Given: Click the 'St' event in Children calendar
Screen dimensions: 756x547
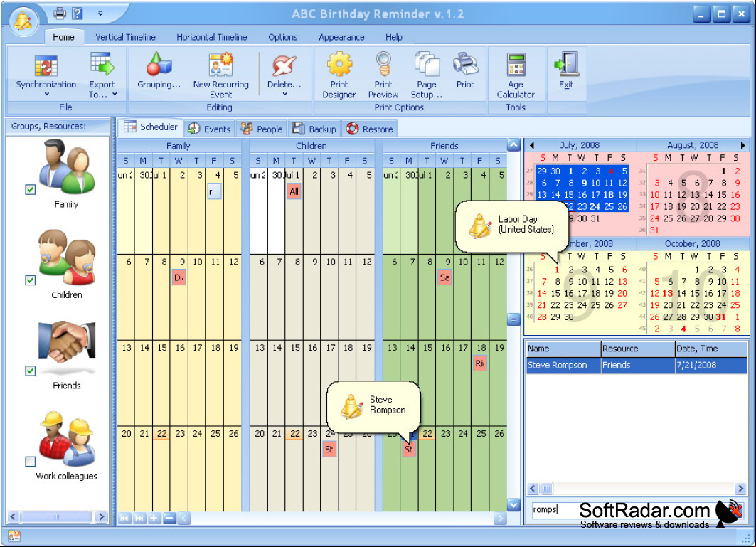Looking at the screenshot, I should click(329, 449).
